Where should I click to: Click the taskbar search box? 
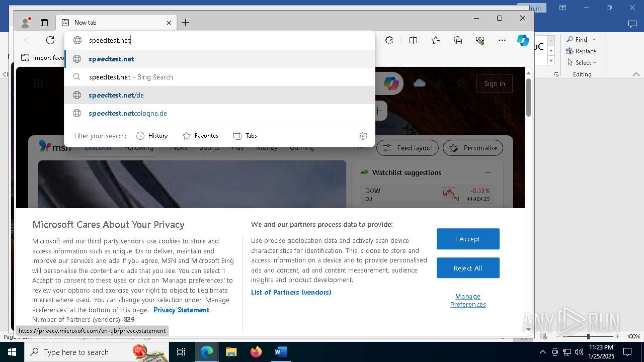[97, 352]
